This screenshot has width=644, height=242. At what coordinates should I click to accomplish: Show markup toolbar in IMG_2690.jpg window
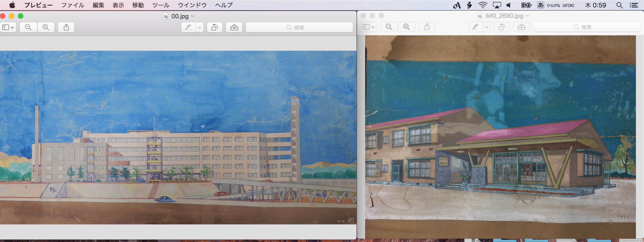tap(521, 27)
